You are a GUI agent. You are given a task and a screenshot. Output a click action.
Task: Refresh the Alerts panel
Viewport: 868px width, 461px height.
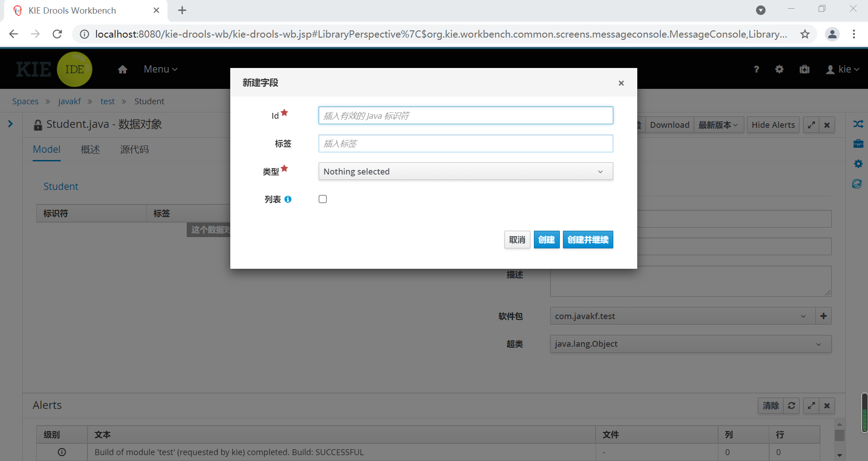coord(791,406)
